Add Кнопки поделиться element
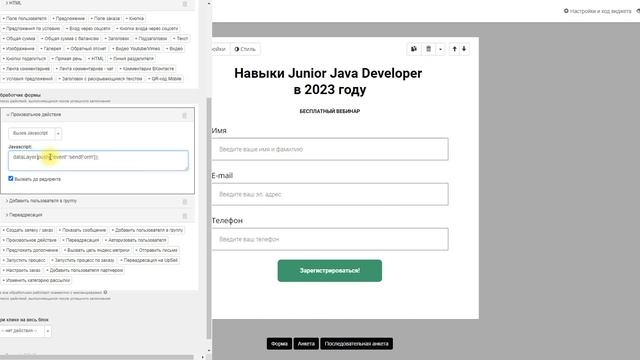 [x=24, y=58]
